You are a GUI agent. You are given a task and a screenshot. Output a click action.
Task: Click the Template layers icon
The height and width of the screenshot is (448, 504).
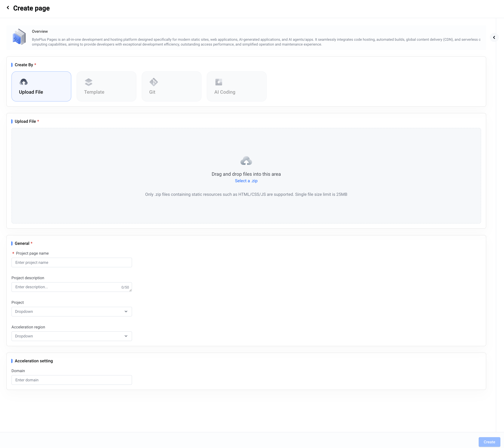[88, 82]
